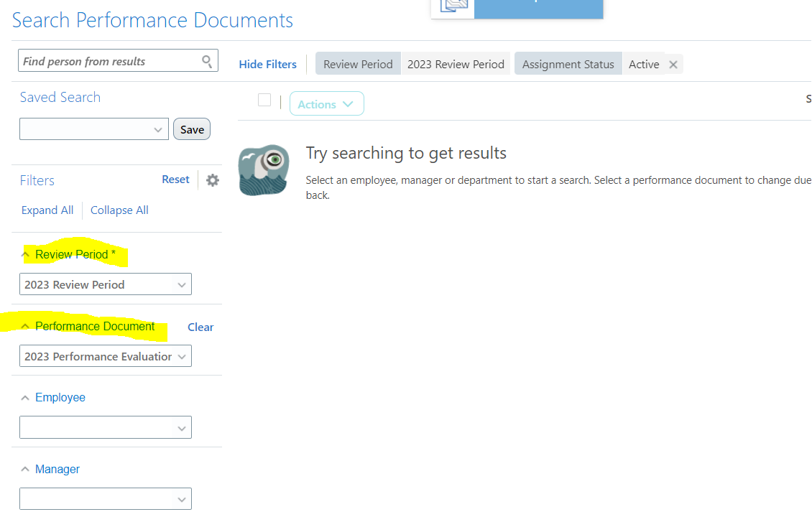Toggle the Assignment Status filter chip
This screenshot has height=517, width=812.
[x=568, y=63]
